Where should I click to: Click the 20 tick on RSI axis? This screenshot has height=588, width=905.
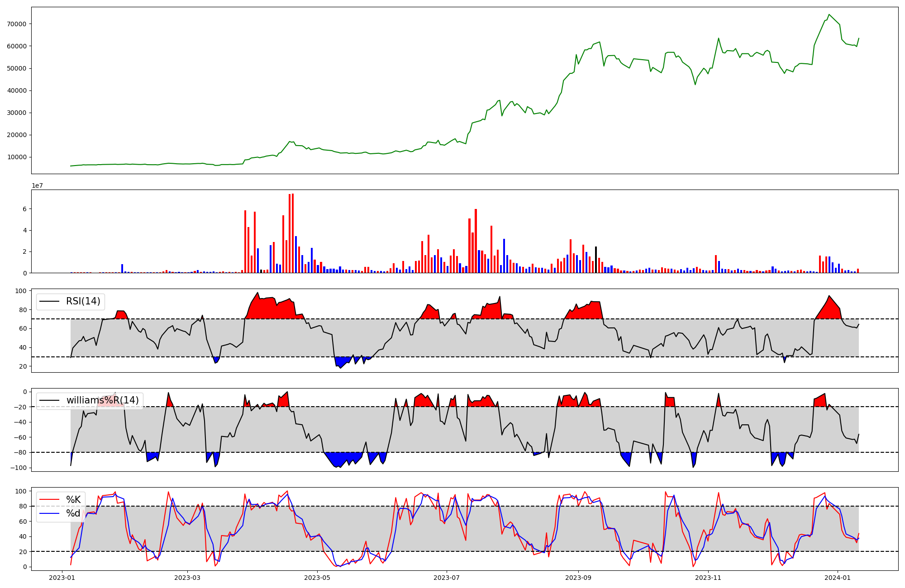[23, 366]
